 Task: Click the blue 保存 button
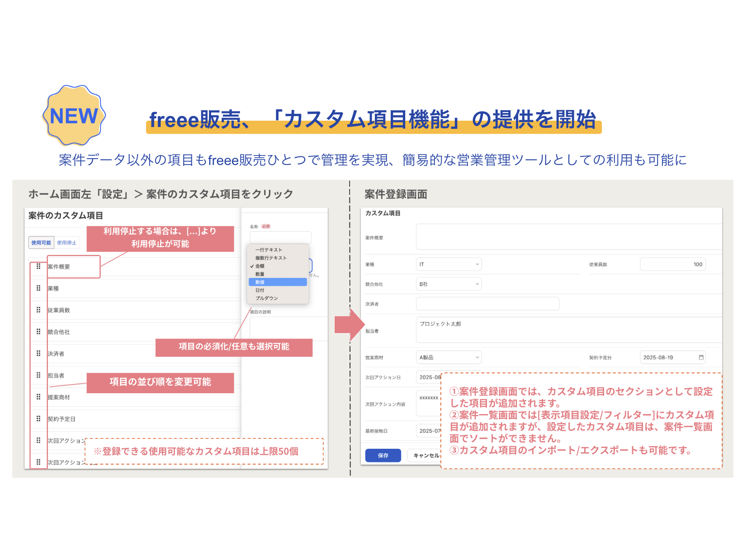(383, 456)
